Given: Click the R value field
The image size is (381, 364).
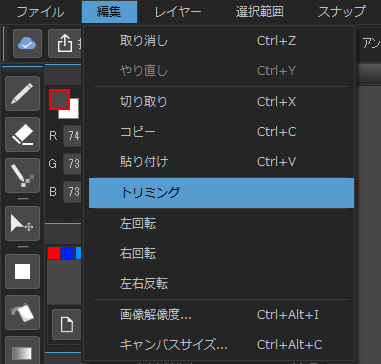Looking at the screenshot, I should pos(72,136).
